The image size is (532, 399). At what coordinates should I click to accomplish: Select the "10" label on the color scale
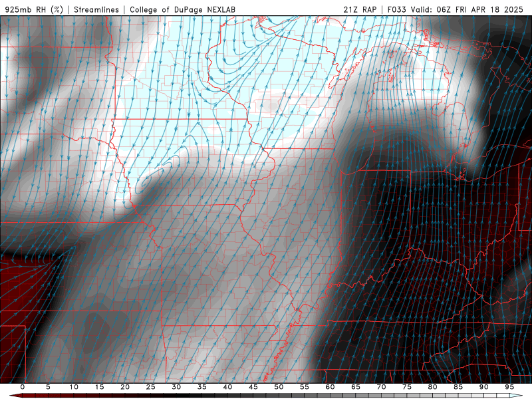[x=74, y=387]
